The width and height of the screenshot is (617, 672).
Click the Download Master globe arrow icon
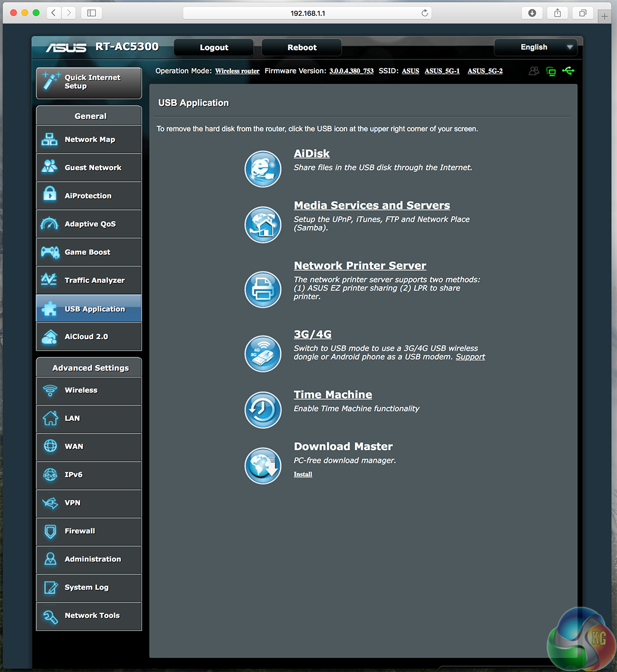(x=263, y=466)
